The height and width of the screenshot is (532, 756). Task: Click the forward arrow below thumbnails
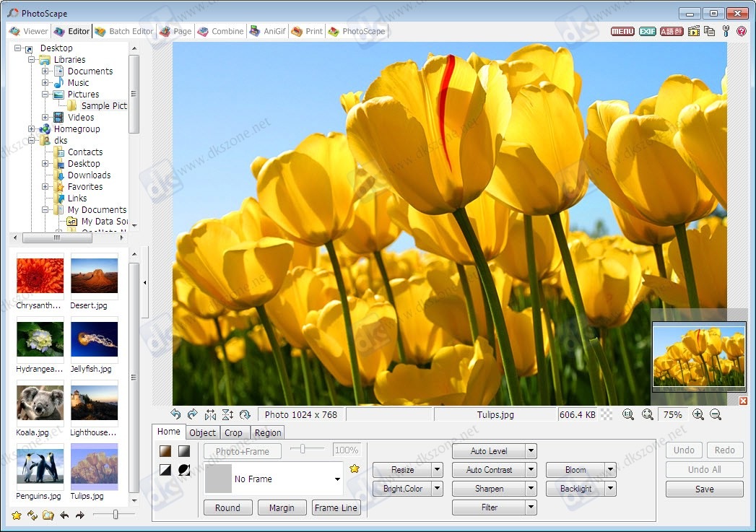[80, 515]
